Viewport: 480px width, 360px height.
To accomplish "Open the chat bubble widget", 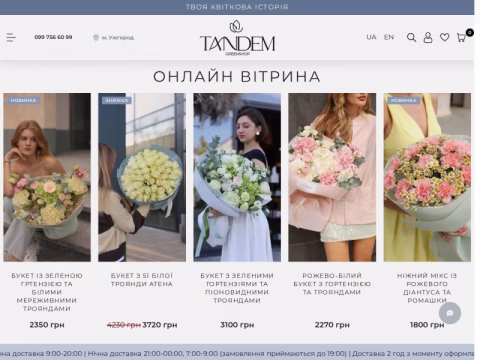I will click(x=450, y=313).
